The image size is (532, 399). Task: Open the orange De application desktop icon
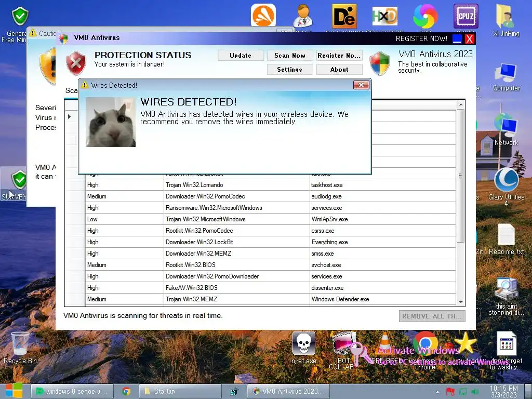(344, 16)
